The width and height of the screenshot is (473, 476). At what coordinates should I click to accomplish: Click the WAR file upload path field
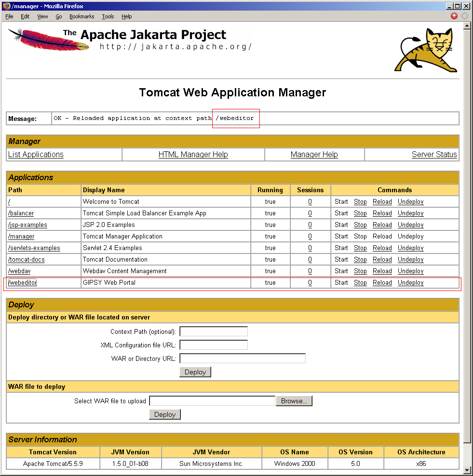coord(212,401)
